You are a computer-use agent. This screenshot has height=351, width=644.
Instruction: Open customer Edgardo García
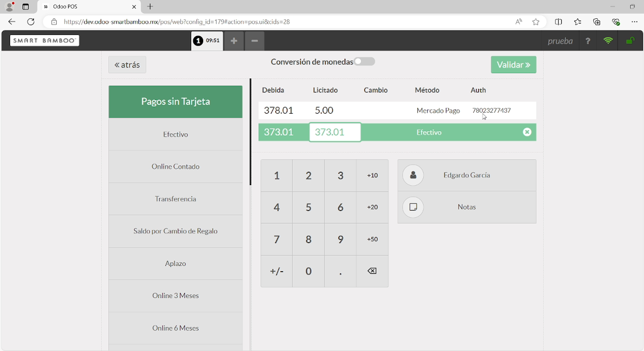467,175
